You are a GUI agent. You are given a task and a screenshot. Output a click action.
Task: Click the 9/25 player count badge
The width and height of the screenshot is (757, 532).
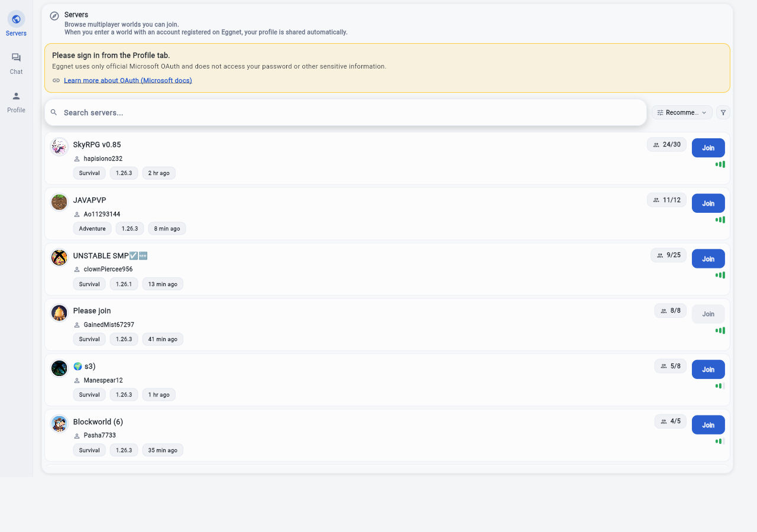(x=668, y=255)
